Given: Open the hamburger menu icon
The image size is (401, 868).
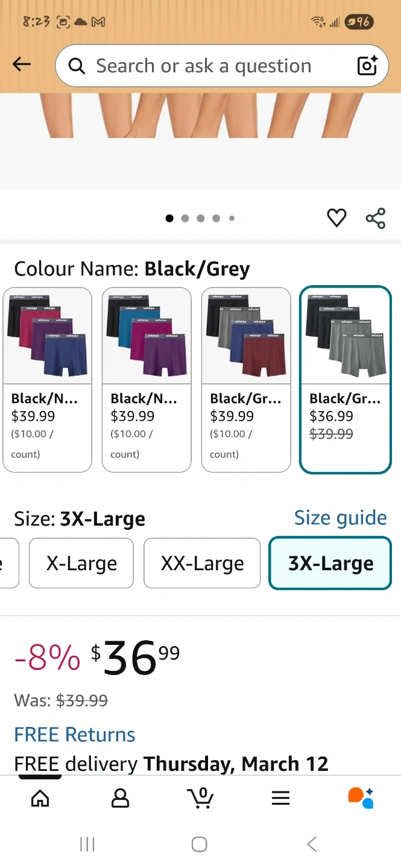Looking at the screenshot, I should [x=280, y=798].
